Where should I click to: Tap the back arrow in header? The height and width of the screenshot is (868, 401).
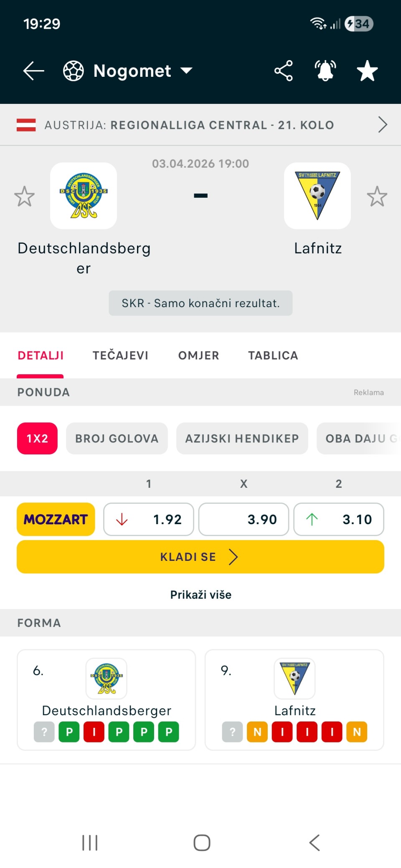pos(33,71)
